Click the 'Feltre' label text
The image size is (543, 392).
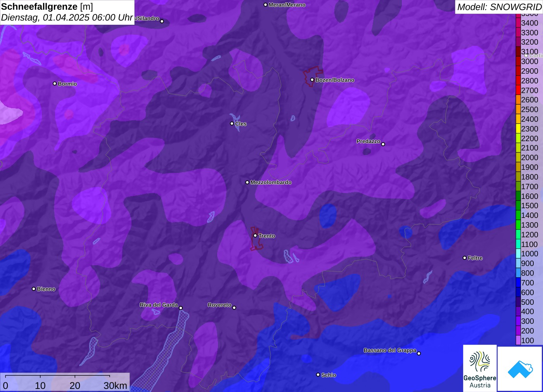(x=475, y=258)
